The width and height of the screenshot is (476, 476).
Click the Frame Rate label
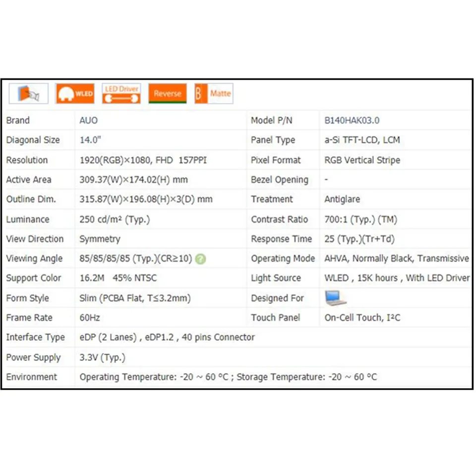tap(29, 318)
